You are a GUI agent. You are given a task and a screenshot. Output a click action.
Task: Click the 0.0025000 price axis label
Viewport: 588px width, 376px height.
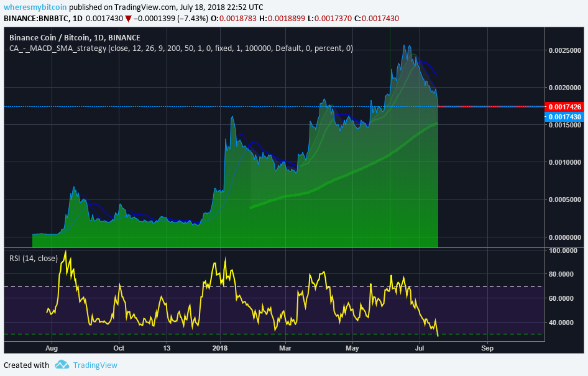click(x=565, y=50)
